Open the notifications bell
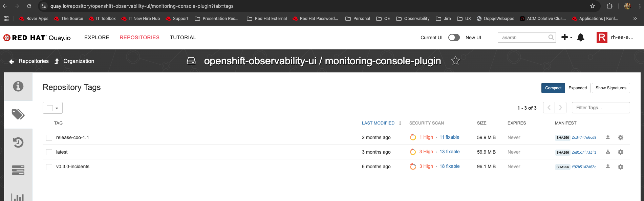 581,38
